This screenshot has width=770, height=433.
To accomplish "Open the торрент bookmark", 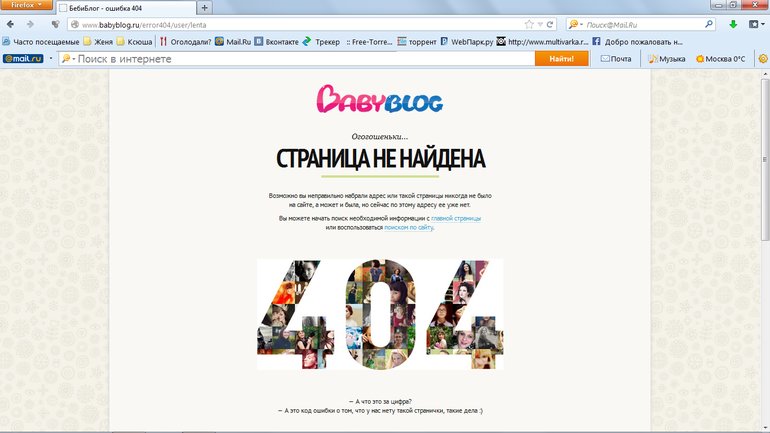I will tap(417, 42).
